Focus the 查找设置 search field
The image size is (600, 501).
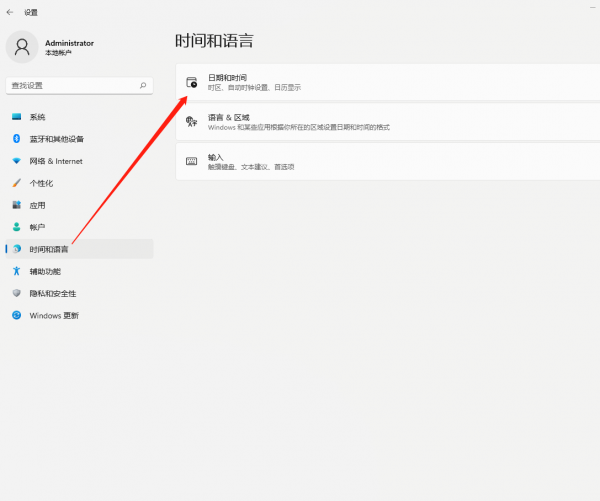[79, 85]
